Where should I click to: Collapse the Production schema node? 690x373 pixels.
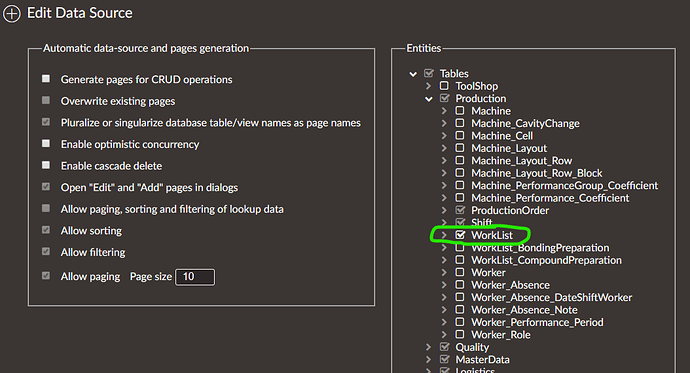click(429, 99)
